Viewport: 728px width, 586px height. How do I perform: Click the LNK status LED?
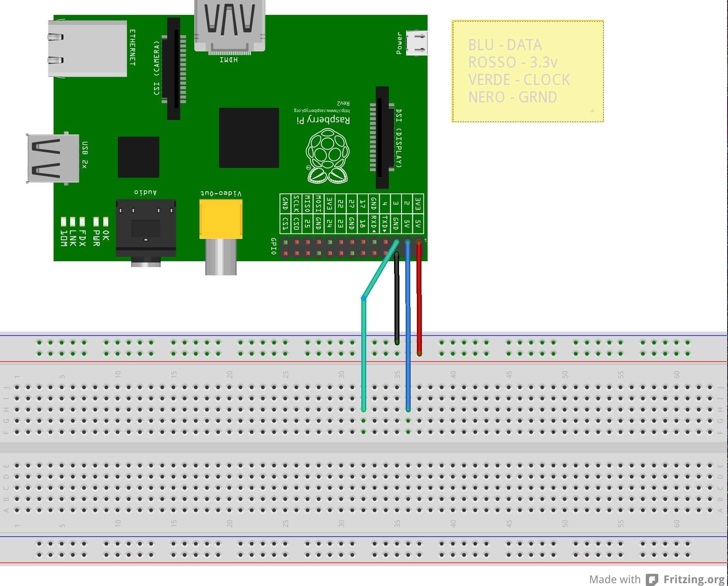(73, 221)
